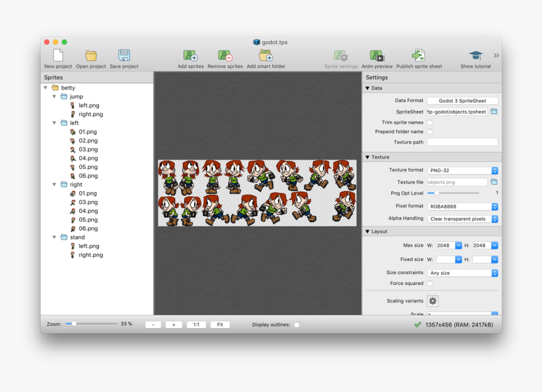Show tutorial graduation cap icon
Viewport: 542px width, 392px height.
pos(476,55)
